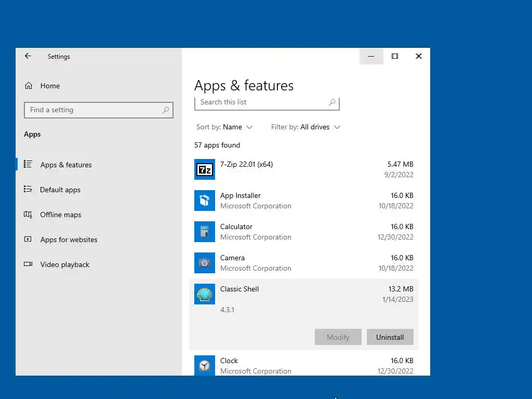Select the Camera entry name

232,258
